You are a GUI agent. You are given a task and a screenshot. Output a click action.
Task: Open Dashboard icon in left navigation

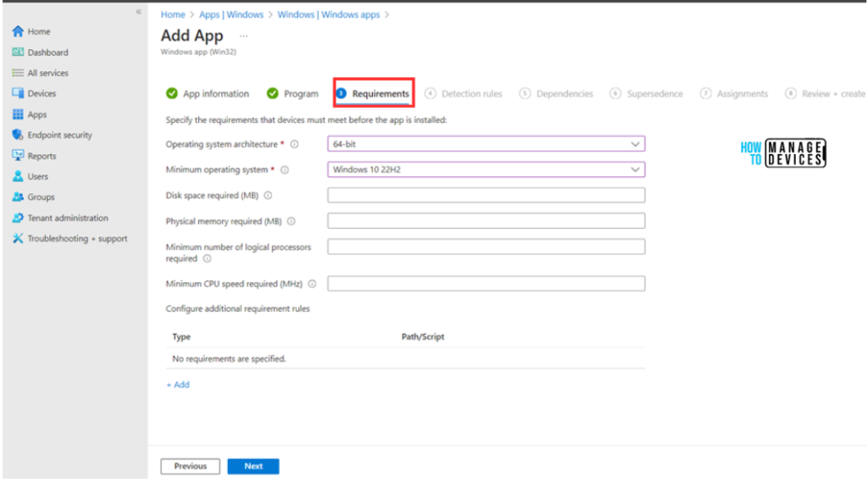(x=18, y=53)
